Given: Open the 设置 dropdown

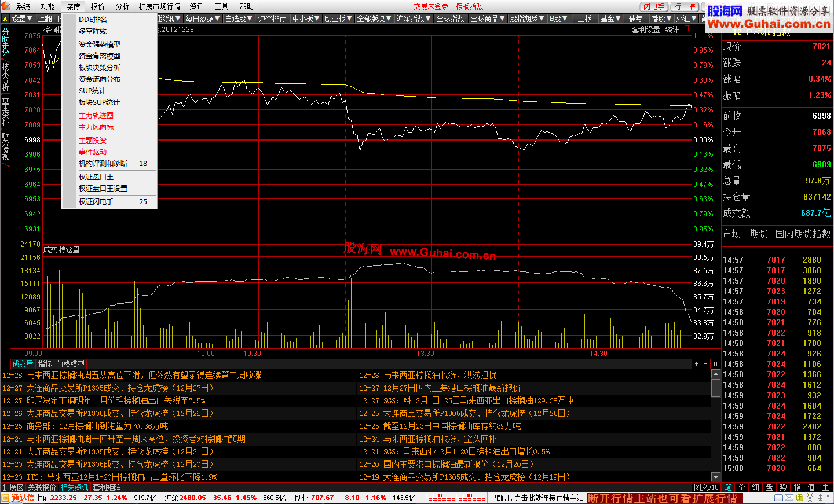Looking at the screenshot, I should click(22, 19).
